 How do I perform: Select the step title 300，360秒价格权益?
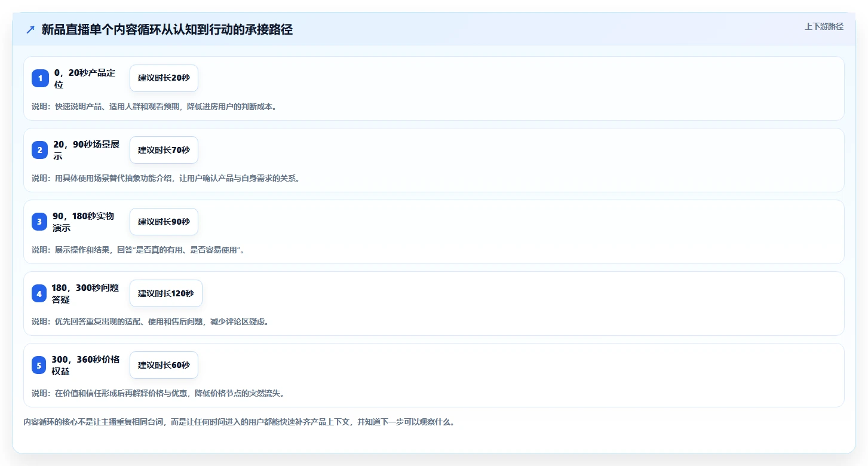[85, 365]
